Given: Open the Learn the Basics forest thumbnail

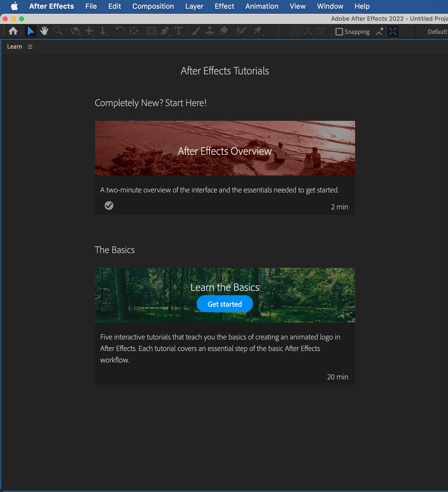Looking at the screenshot, I should [x=225, y=295].
